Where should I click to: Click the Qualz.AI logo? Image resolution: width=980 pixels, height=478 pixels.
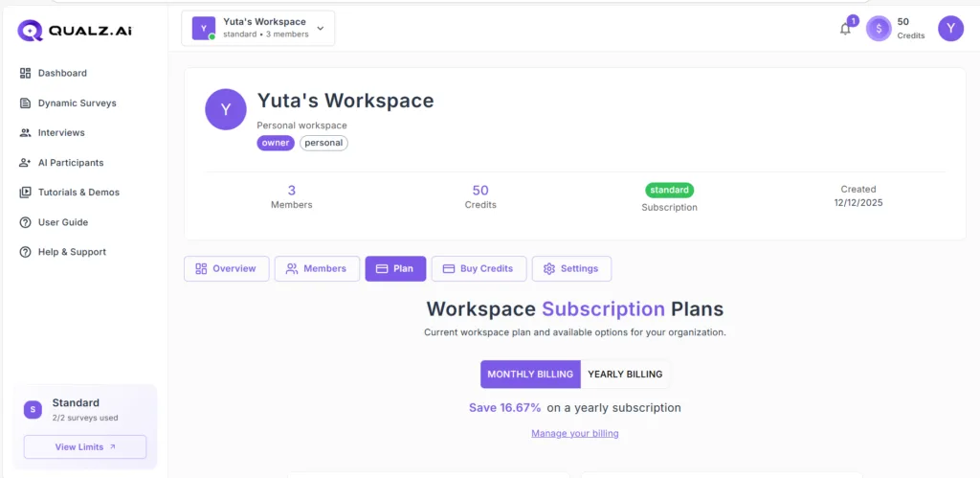(x=75, y=31)
